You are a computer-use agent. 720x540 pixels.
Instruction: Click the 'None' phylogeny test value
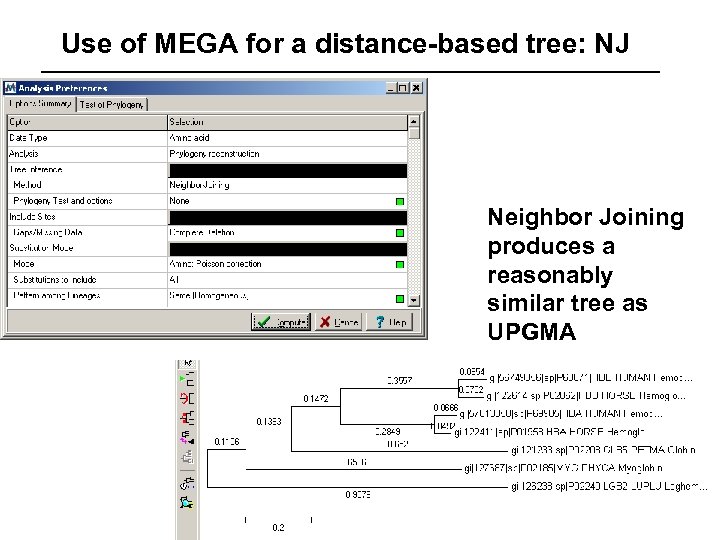[179, 201]
